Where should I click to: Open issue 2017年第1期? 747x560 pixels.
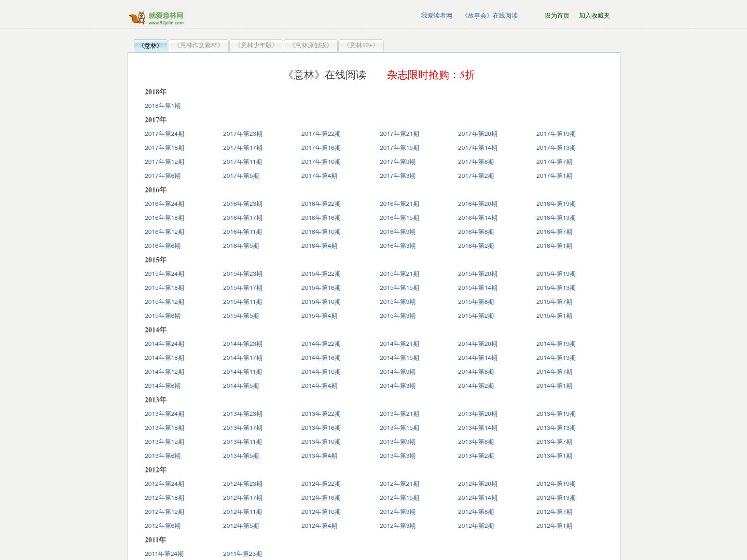tap(554, 176)
